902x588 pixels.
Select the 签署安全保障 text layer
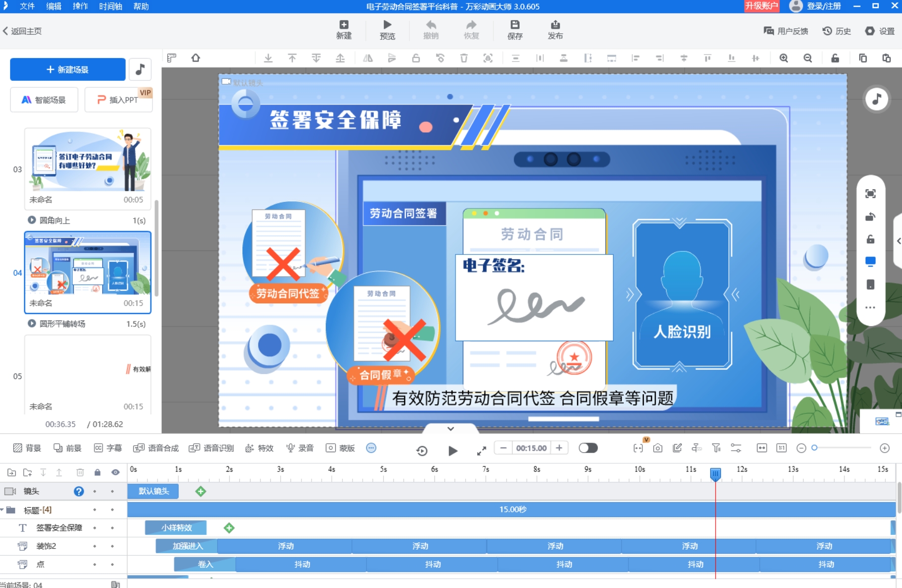[59, 527]
